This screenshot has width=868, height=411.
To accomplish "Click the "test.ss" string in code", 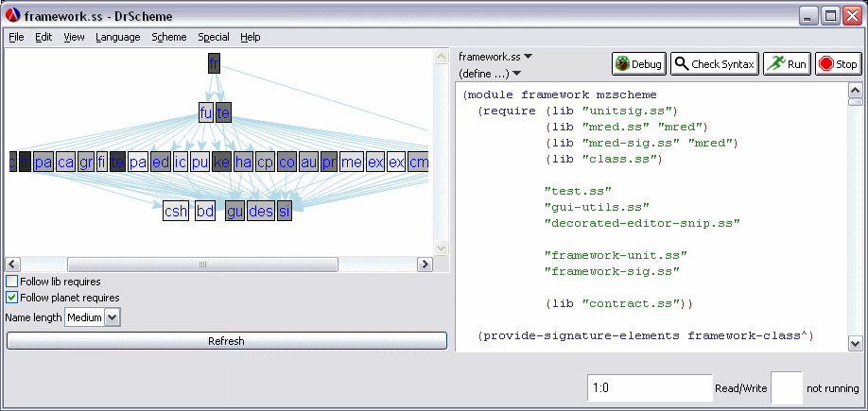I will pos(578,191).
